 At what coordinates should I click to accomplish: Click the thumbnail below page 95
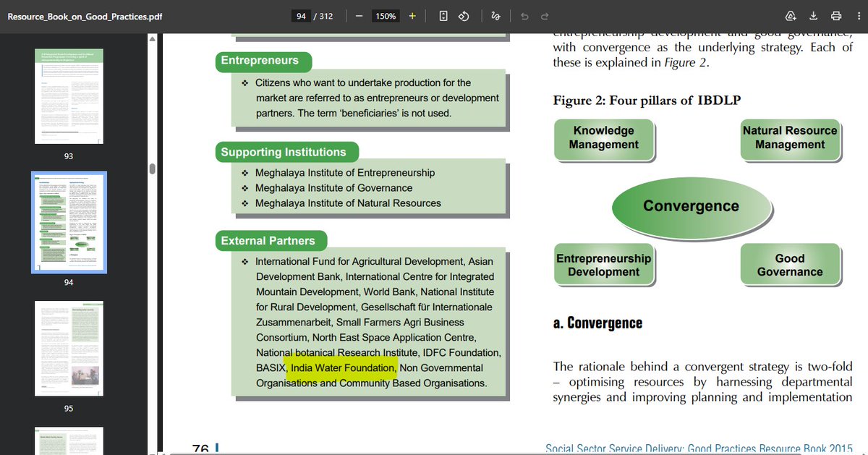click(x=69, y=441)
